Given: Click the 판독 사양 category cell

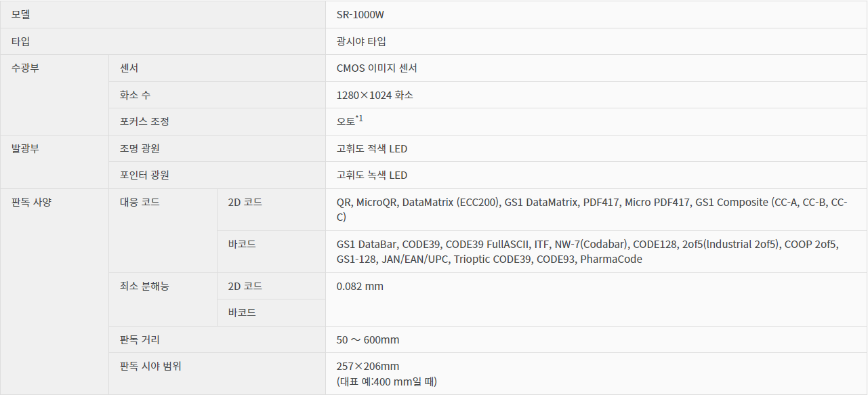Looking at the screenshot, I should pyautogui.click(x=31, y=202).
